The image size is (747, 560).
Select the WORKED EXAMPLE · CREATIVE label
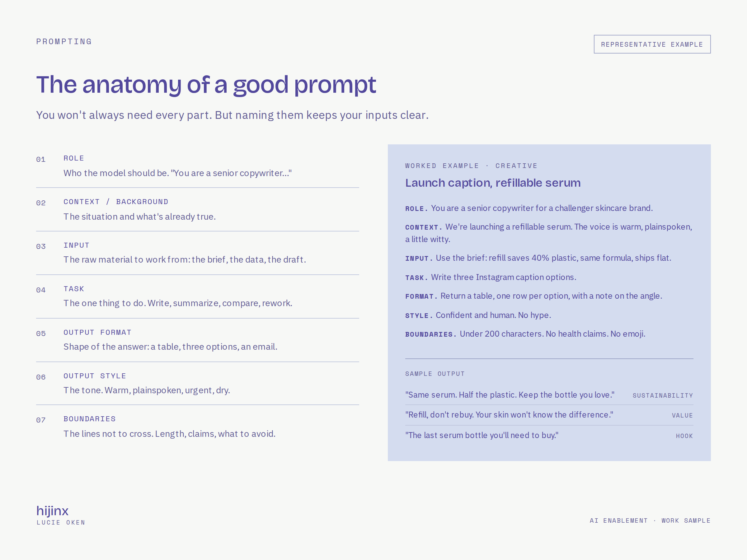click(x=471, y=166)
